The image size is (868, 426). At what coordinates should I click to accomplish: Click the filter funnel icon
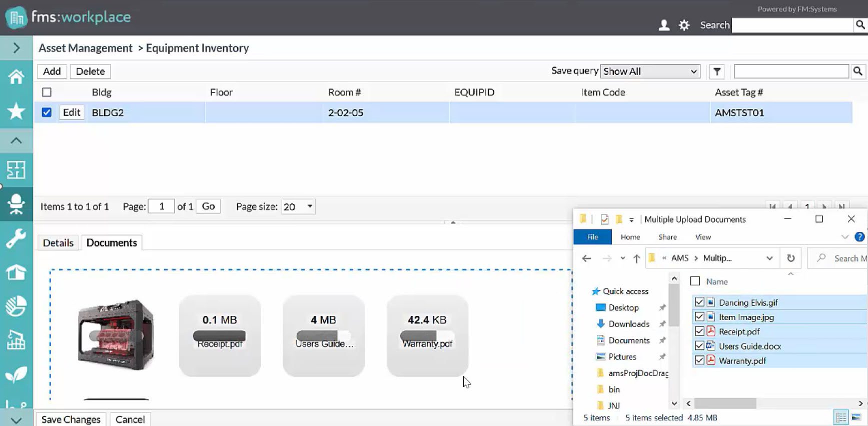[x=717, y=71]
